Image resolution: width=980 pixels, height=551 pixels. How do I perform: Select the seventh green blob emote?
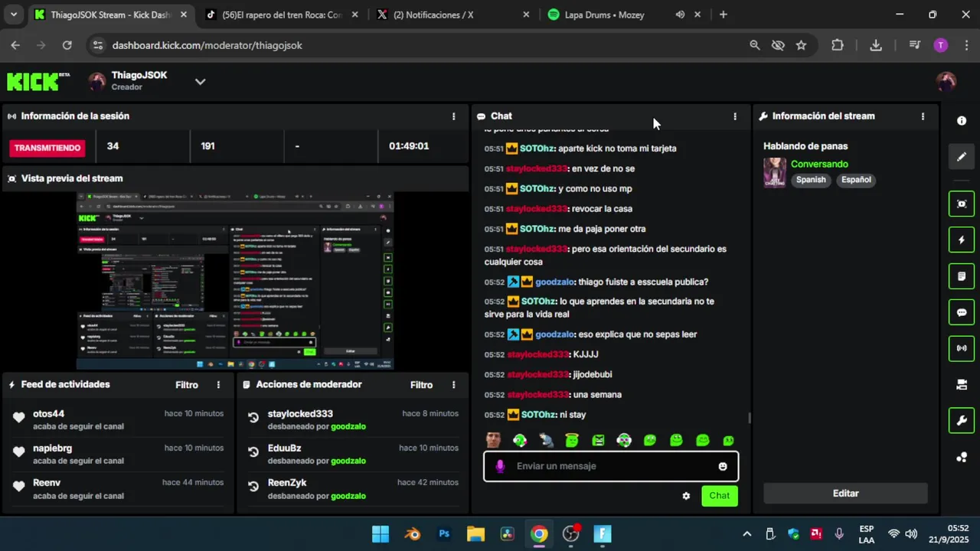650,440
